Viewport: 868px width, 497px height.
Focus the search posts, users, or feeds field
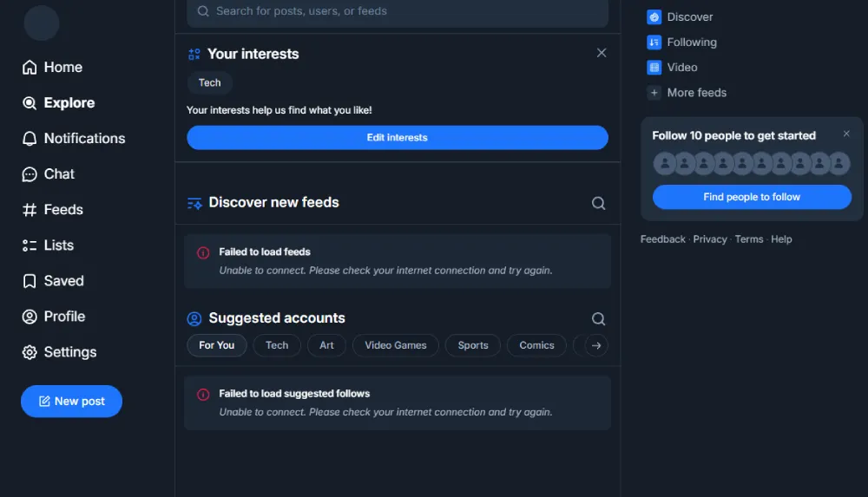pyautogui.click(x=398, y=11)
